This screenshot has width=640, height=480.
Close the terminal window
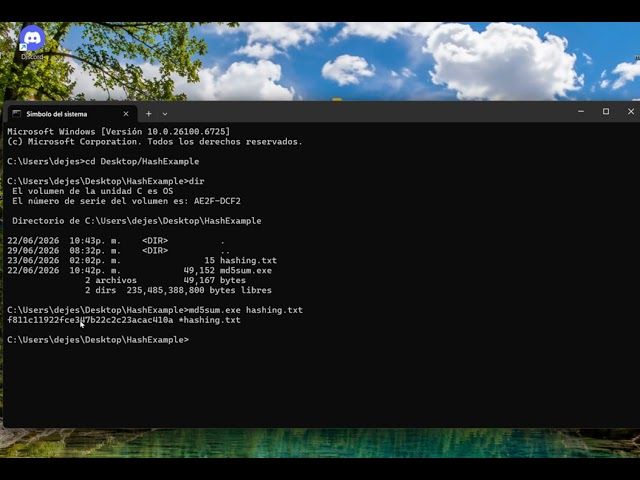point(631,111)
